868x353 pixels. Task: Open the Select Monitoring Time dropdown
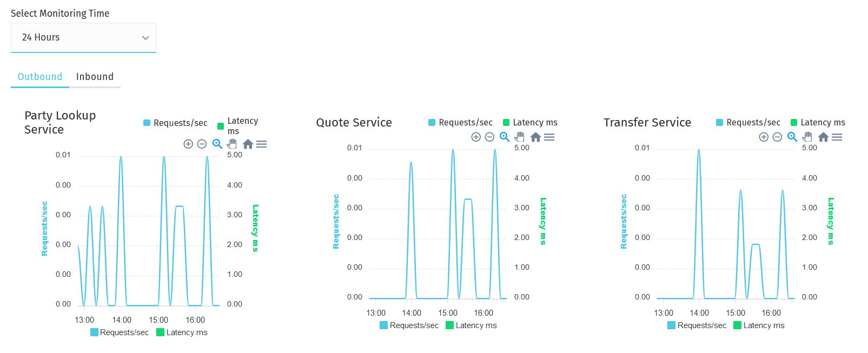[x=83, y=37]
